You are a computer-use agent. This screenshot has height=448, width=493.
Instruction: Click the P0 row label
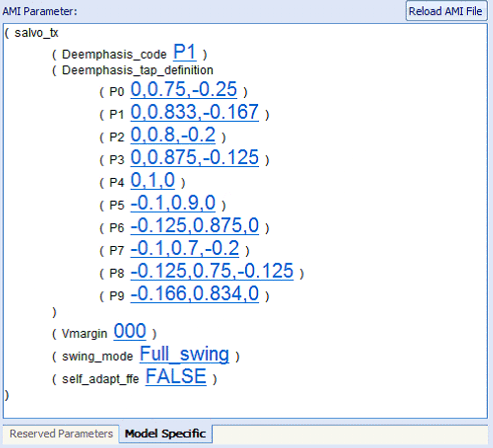click(117, 92)
